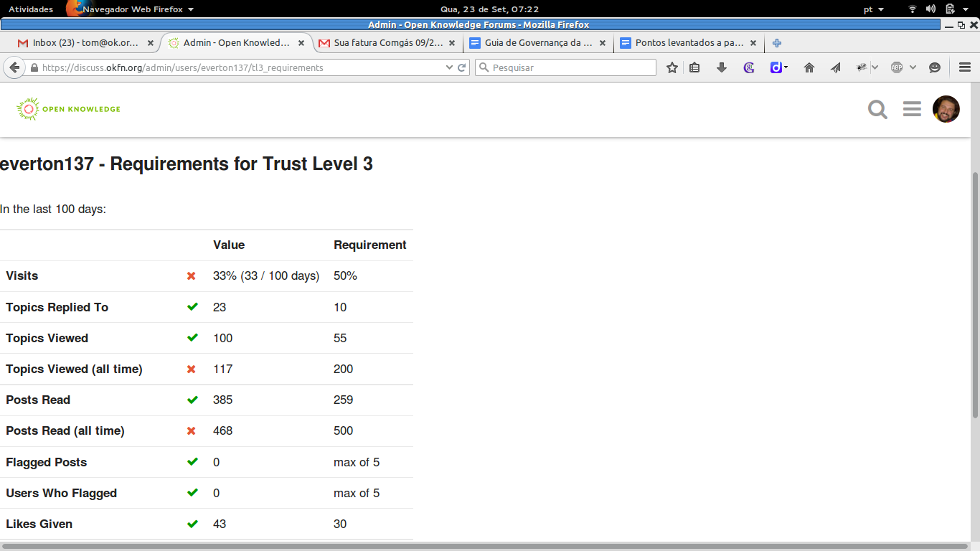Screen dimensions: 980x551
Task: Go to the Firefox home page icon
Action: coord(809,67)
